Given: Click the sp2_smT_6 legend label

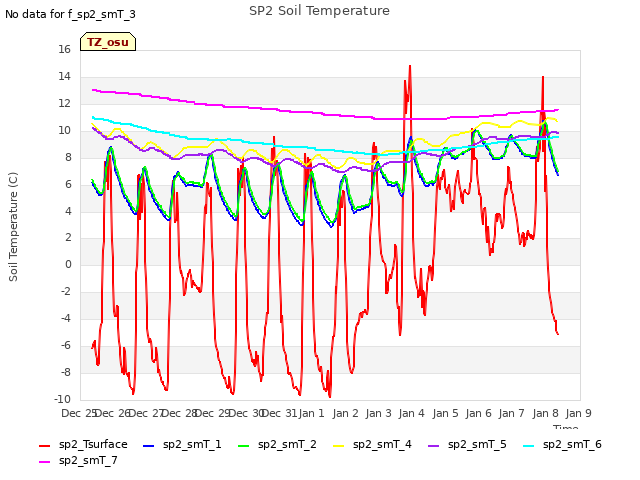Looking at the screenshot, I should pos(572,444).
